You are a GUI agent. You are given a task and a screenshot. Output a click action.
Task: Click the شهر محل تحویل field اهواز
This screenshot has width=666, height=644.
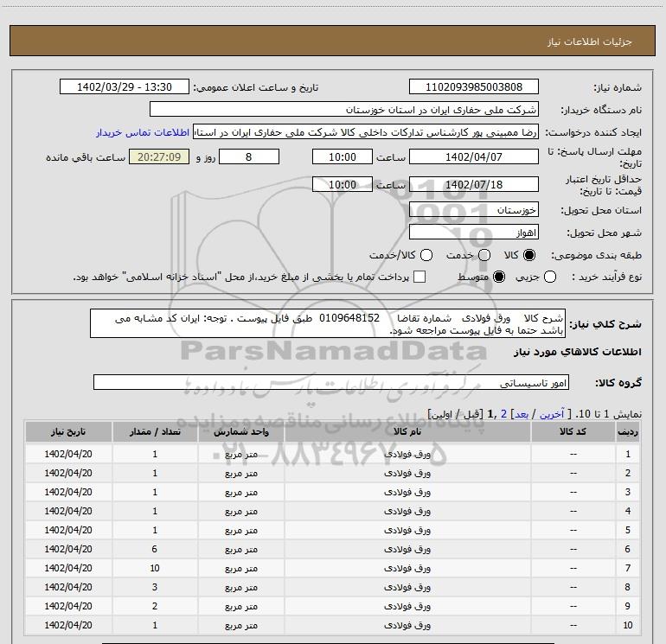(473, 233)
